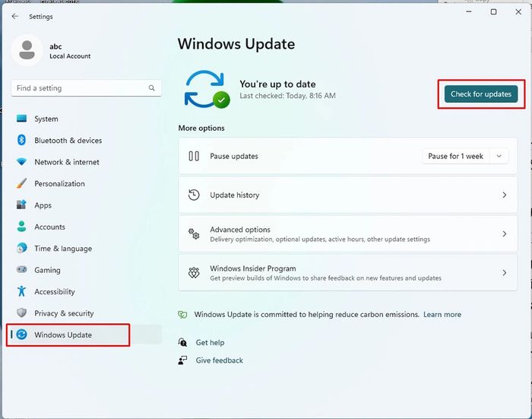Click the large update sync status icon
The image size is (532, 419).
point(207,89)
